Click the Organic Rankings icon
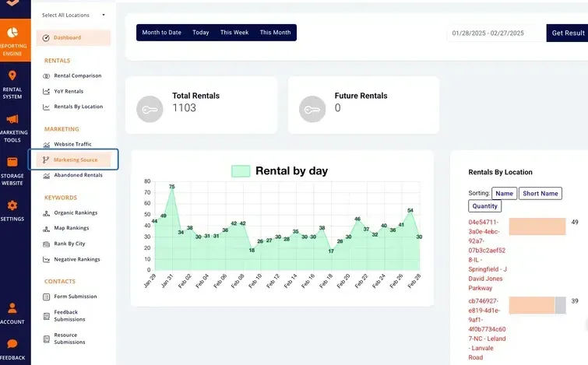 click(46, 213)
